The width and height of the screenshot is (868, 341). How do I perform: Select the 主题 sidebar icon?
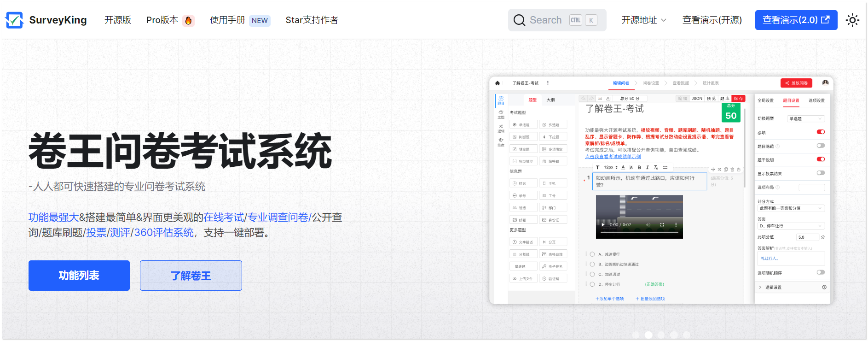coord(501,114)
